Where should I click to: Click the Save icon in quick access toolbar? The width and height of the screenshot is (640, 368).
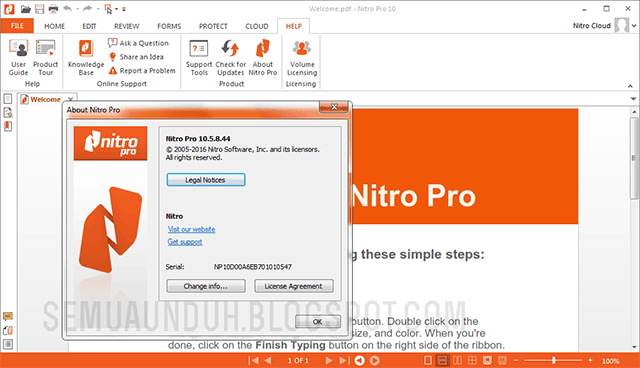click(40, 9)
